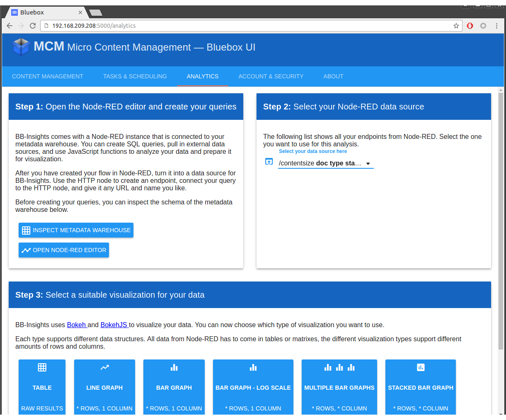Bookmark this page with the star icon

click(x=456, y=26)
